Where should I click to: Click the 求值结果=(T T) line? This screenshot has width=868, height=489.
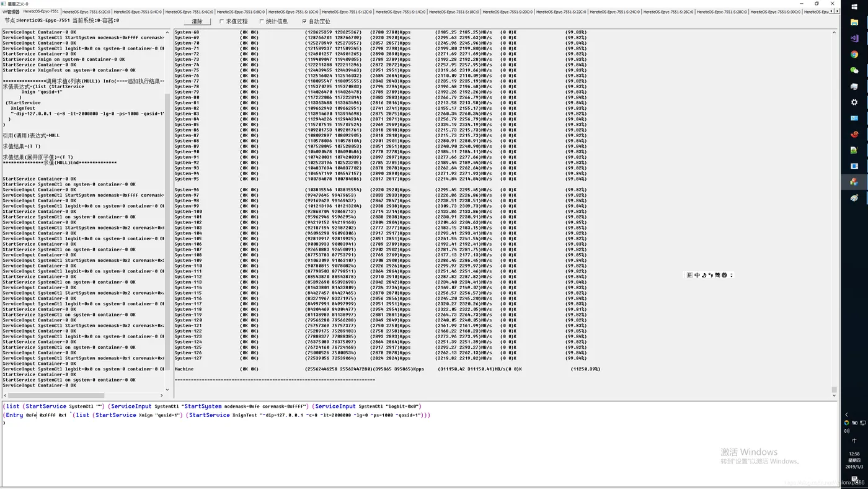pos(22,146)
